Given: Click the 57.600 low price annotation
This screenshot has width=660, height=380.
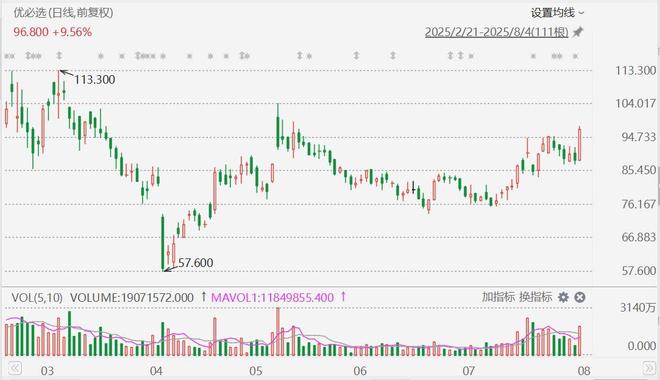Looking at the screenshot, I should [195, 263].
